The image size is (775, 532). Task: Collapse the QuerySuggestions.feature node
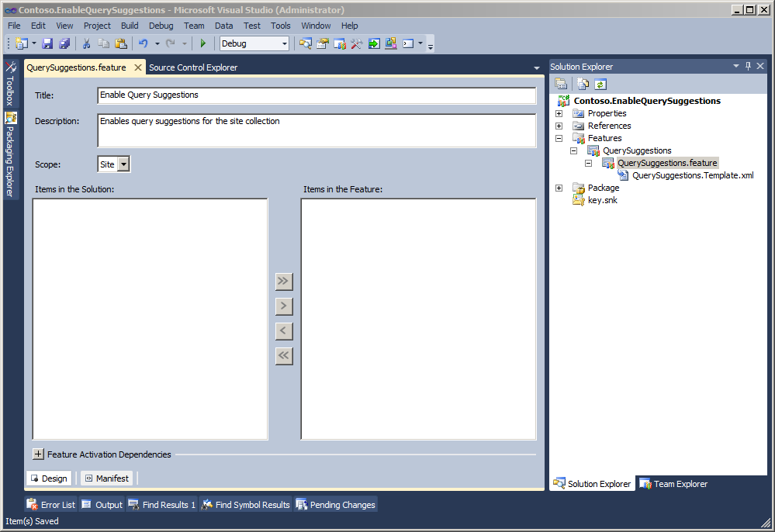coord(589,163)
